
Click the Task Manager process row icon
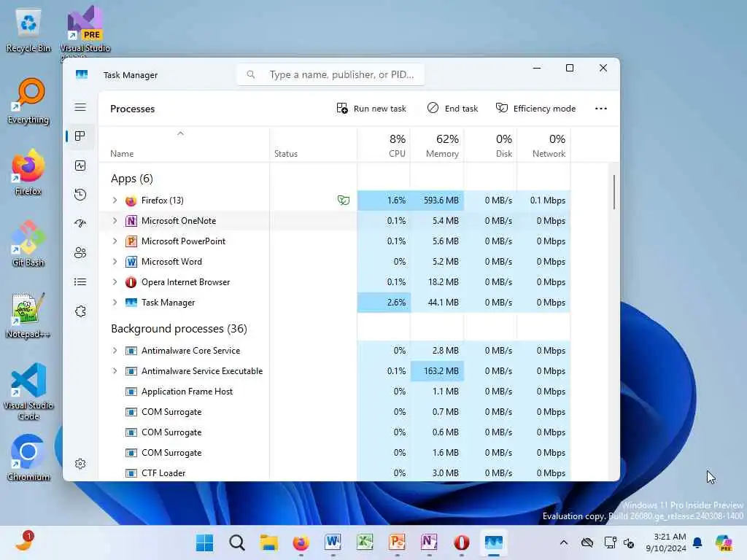(131, 303)
